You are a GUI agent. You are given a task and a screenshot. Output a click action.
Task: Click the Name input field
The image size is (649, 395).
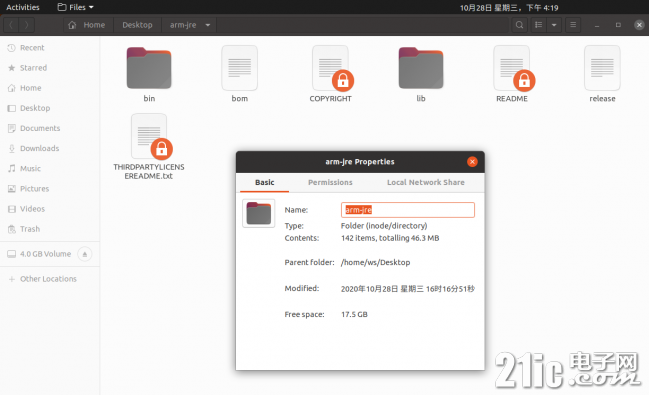click(x=408, y=210)
